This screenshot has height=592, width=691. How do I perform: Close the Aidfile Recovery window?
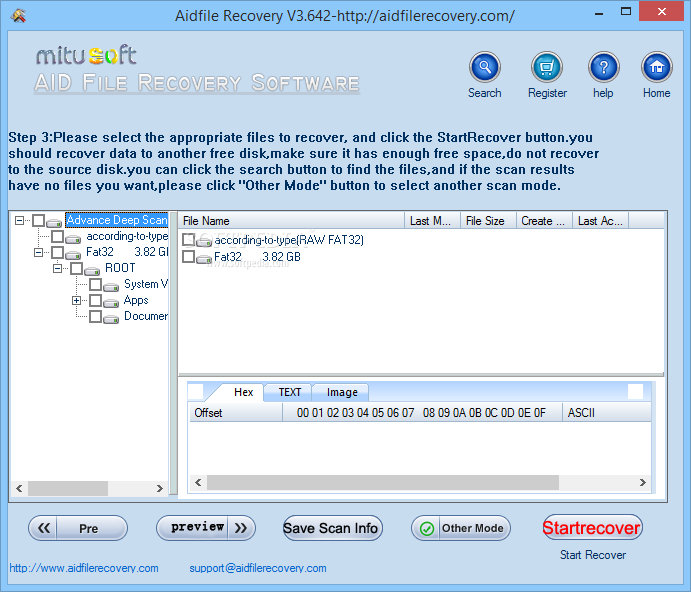coord(661,12)
